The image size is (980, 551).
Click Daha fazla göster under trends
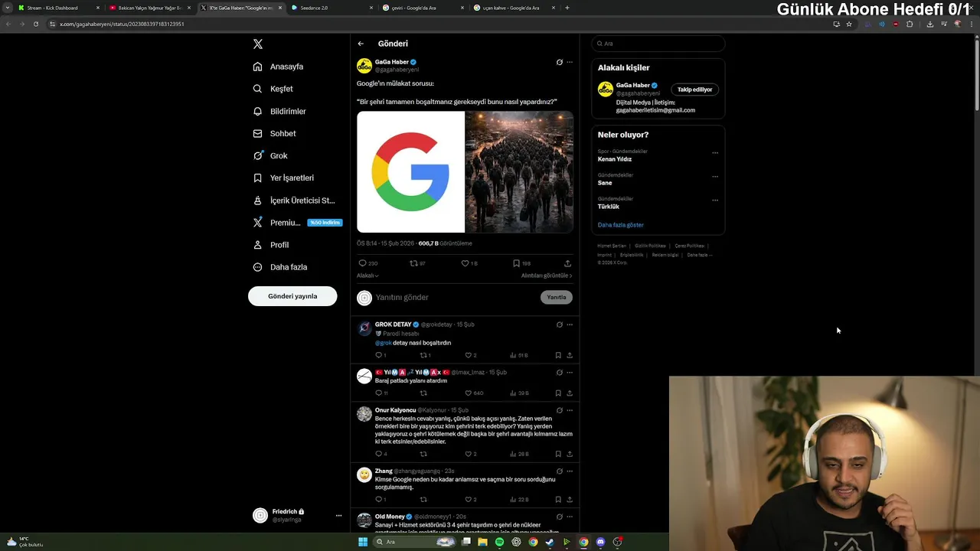(x=621, y=225)
